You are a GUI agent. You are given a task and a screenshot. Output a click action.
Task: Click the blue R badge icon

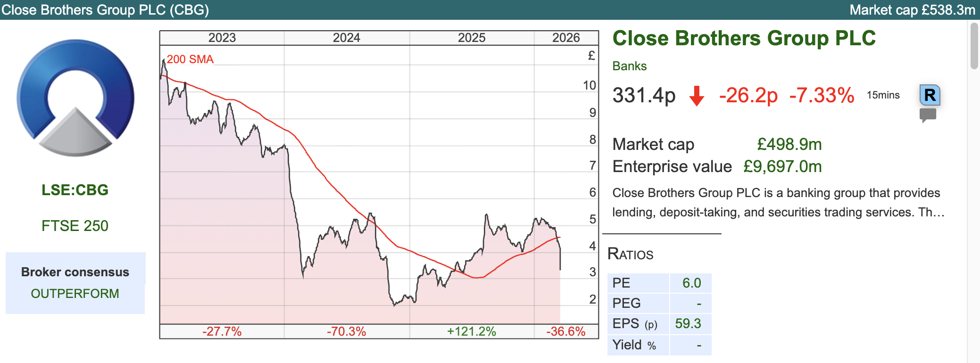click(x=930, y=95)
